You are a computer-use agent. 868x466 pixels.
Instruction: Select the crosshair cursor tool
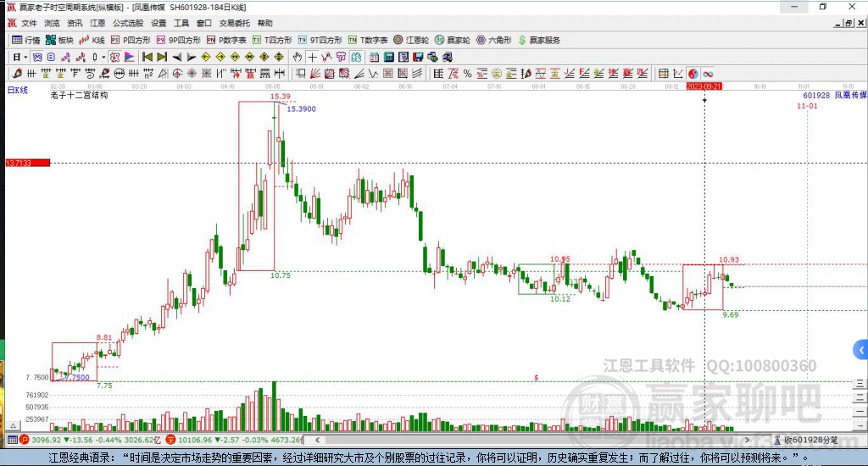pos(312,57)
